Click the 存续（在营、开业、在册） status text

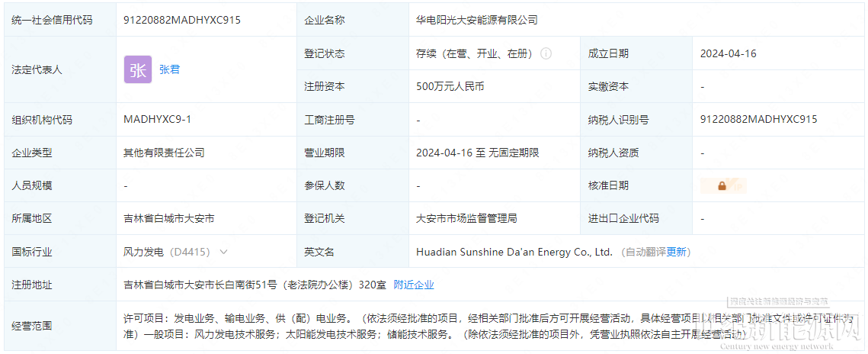(476, 53)
